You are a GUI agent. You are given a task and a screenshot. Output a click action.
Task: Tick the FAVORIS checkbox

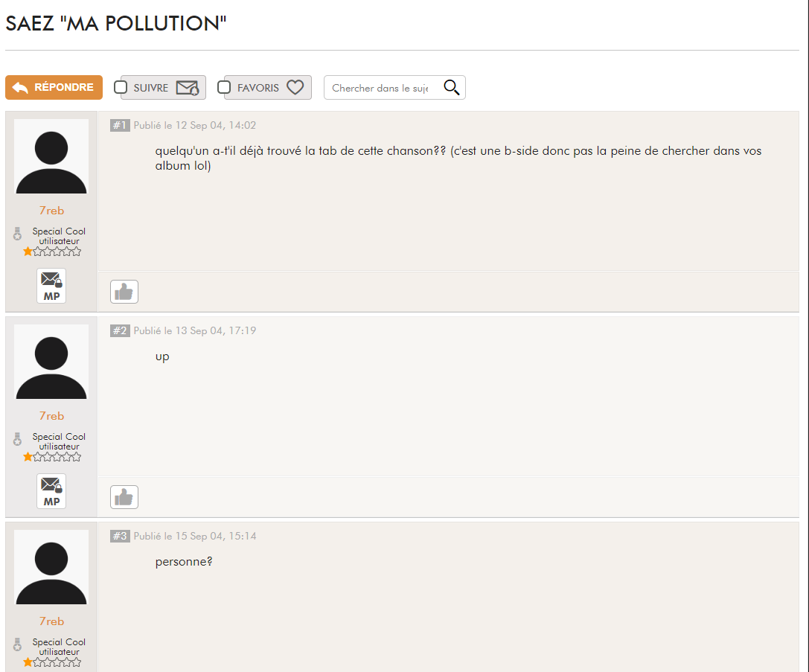pyautogui.click(x=224, y=87)
